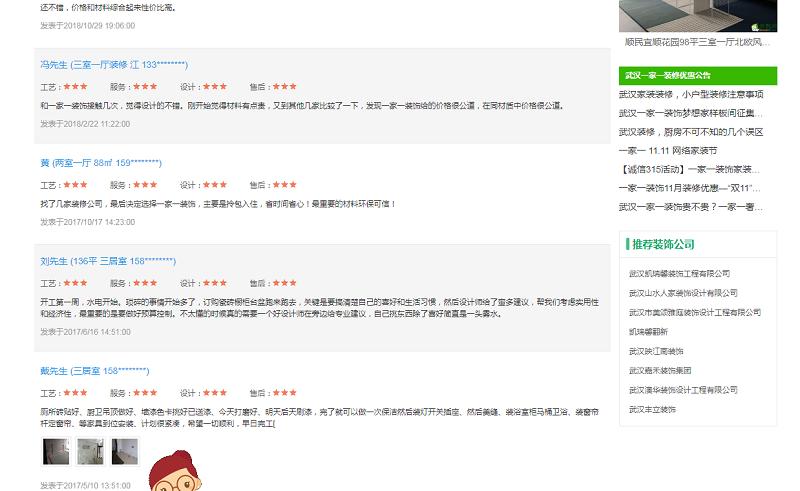Image resolution: width=800 pixels, height=491 pixels.
Task: Click review text beginning 和一家一装饰接触几次
Action: [x=302, y=106]
